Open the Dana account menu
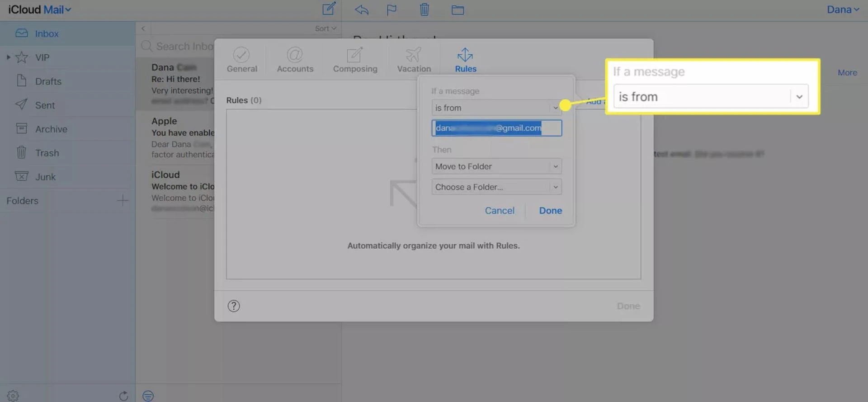The image size is (868, 402). coord(843,9)
